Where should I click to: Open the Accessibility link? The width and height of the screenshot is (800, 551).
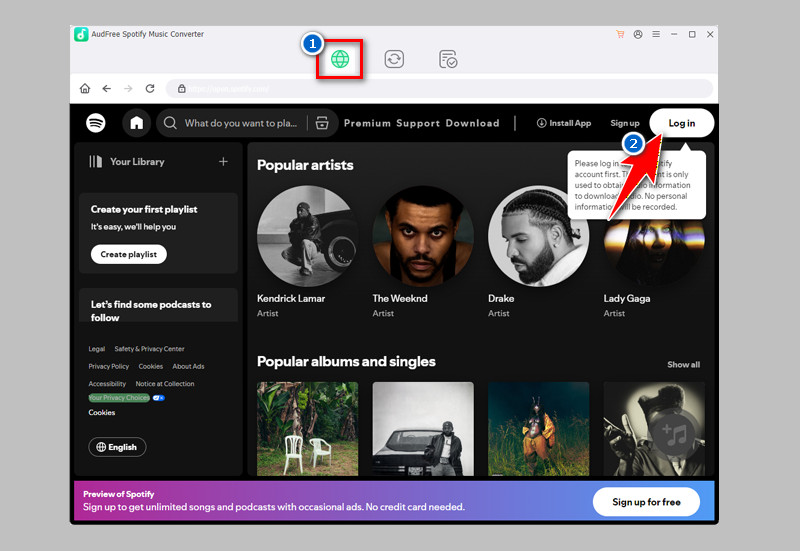coord(107,384)
